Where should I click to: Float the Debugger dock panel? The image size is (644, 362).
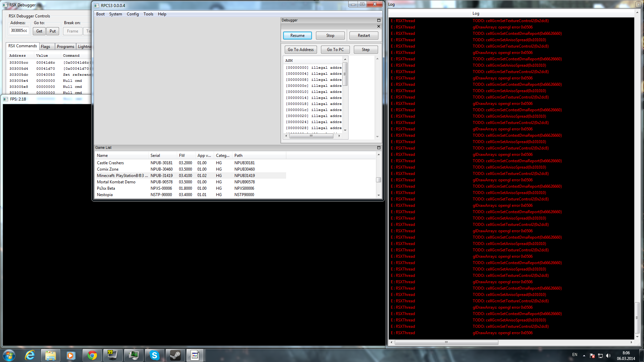pos(379,20)
